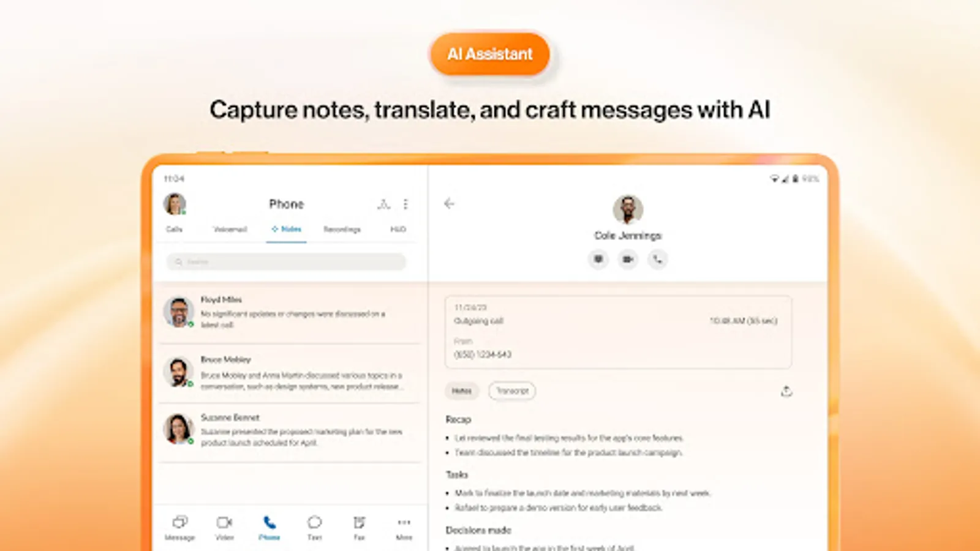Toggle the Notes view pill
980x551 pixels.
tap(461, 391)
